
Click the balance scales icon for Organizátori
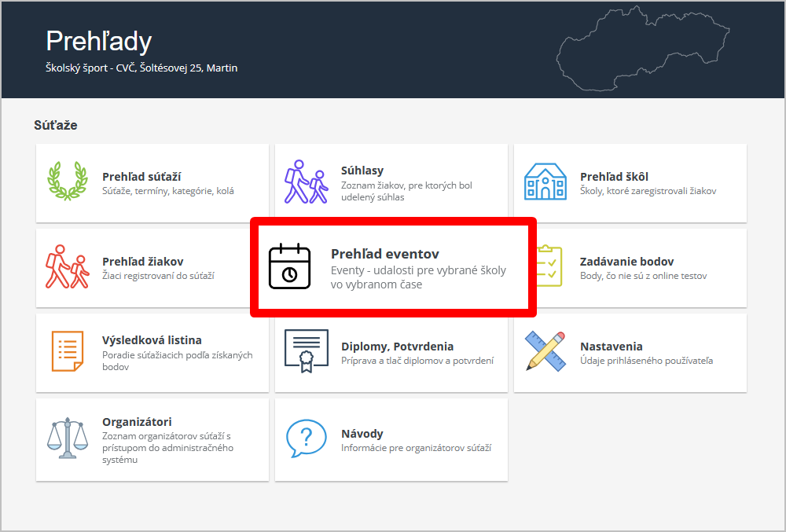click(67, 439)
